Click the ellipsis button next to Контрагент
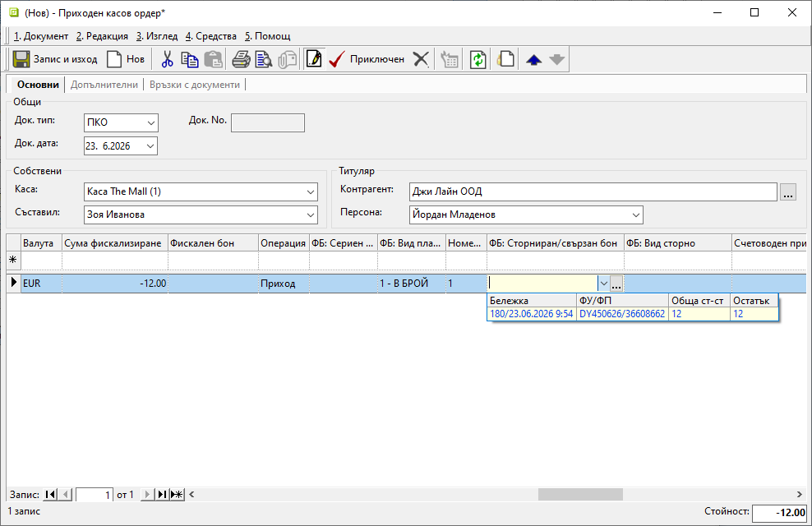 [x=788, y=192]
